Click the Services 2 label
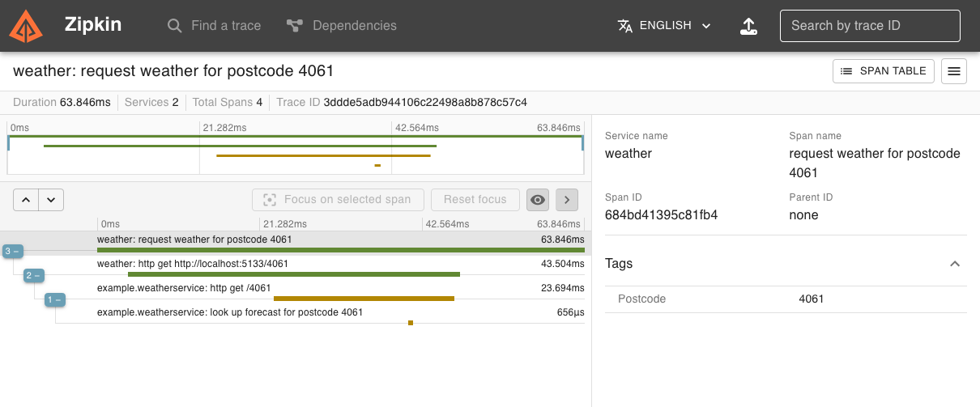Image resolution: width=980 pixels, height=407 pixels. pyautogui.click(x=151, y=103)
